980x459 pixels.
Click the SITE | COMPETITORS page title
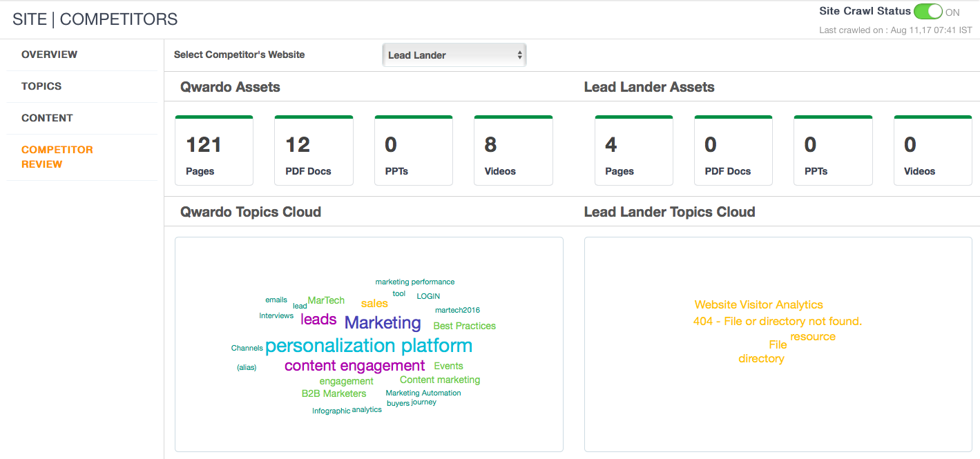point(95,19)
